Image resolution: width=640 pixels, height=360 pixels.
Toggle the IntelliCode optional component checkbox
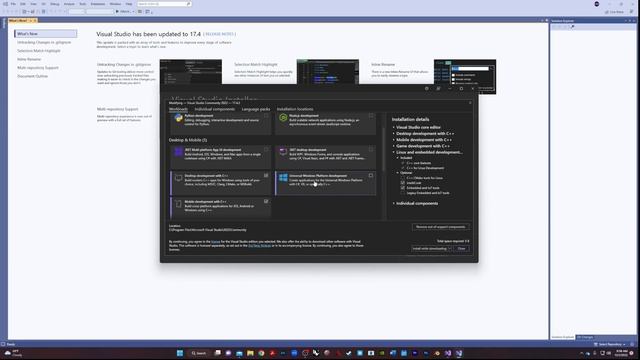point(403,183)
